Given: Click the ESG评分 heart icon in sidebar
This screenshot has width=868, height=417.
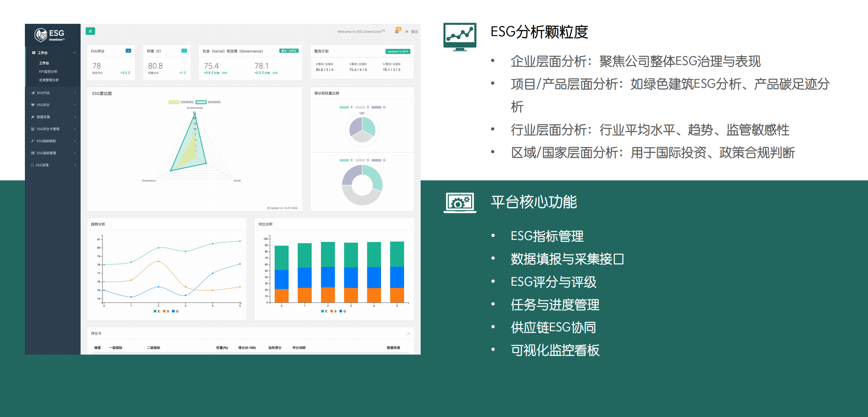Looking at the screenshot, I should click(x=33, y=105).
